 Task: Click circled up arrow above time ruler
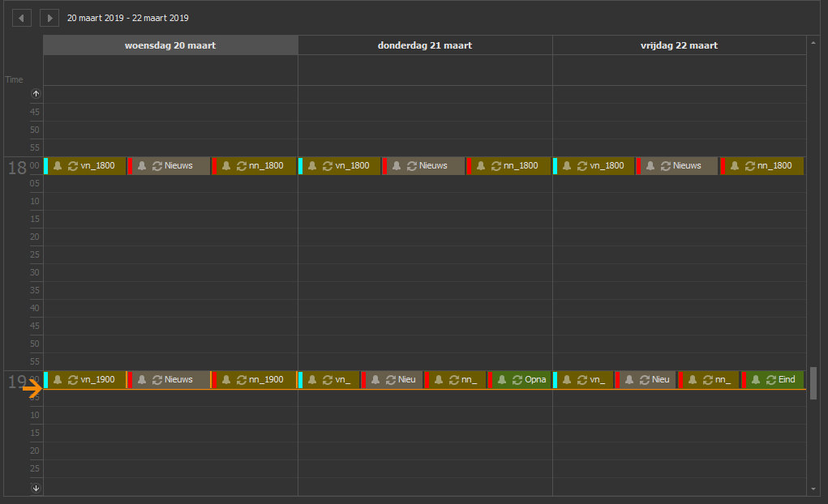36,94
